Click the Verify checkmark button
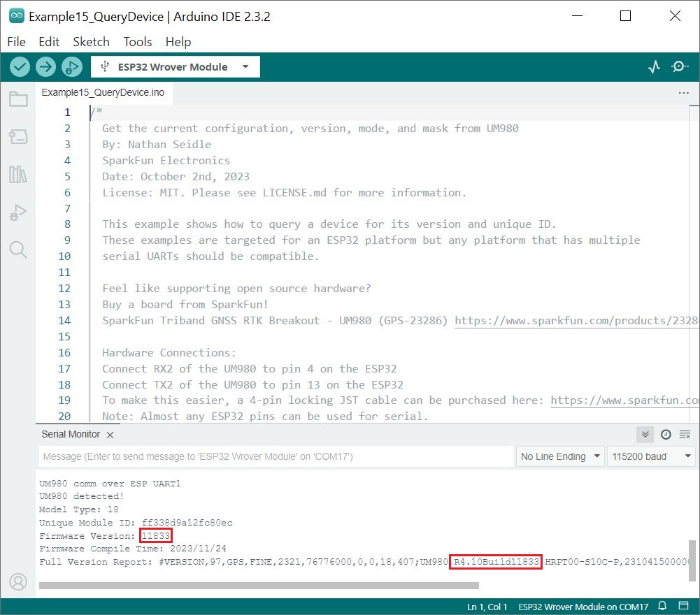The width and height of the screenshot is (700, 615). (20, 67)
